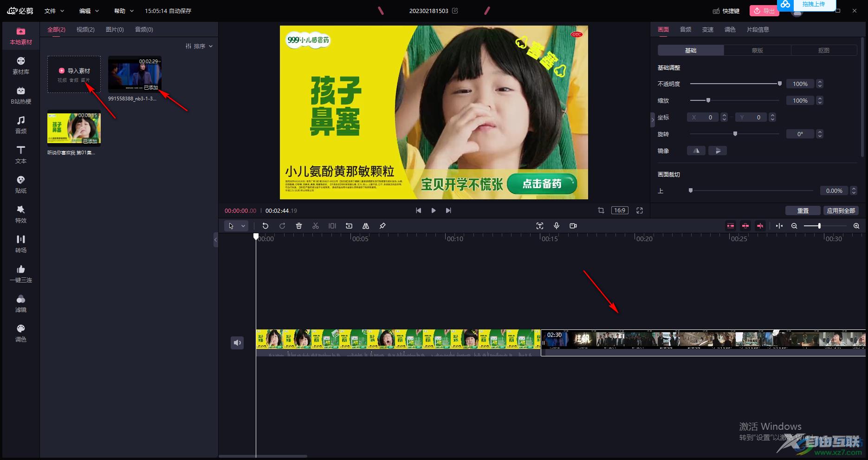Click the 应用到全部 button
The height and width of the screenshot is (460, 868).
pos(841,210)
